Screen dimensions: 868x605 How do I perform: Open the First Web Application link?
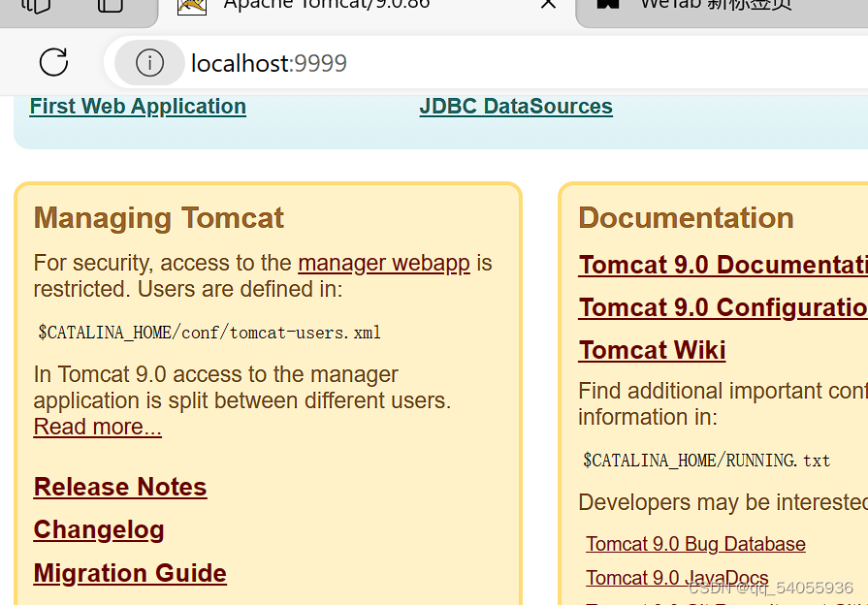137,106
